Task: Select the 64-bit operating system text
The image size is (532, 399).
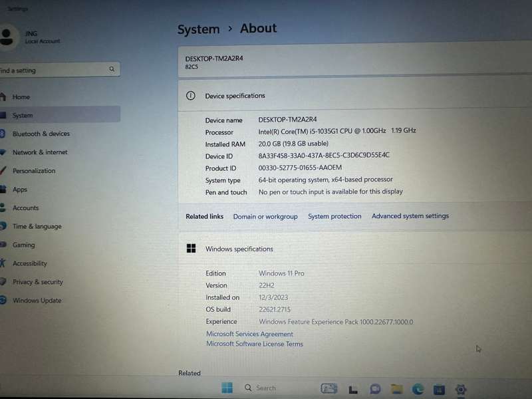Action: tap(325, 180)
